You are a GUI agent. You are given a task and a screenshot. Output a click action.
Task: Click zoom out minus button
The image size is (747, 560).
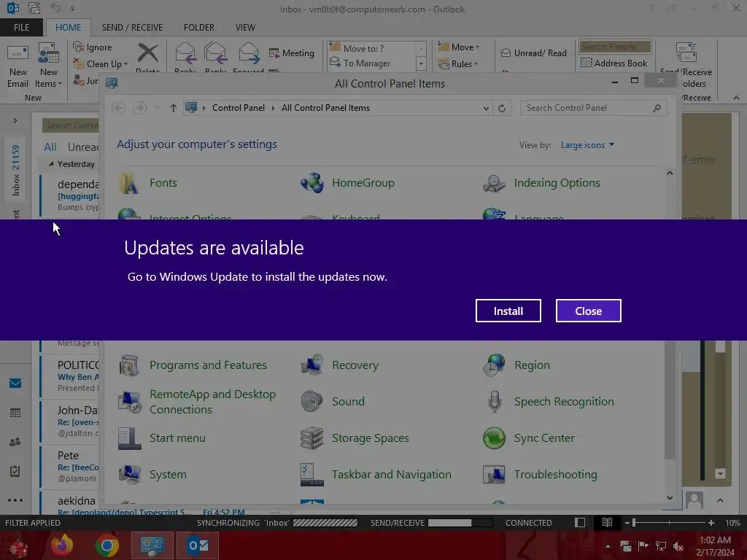627,523
